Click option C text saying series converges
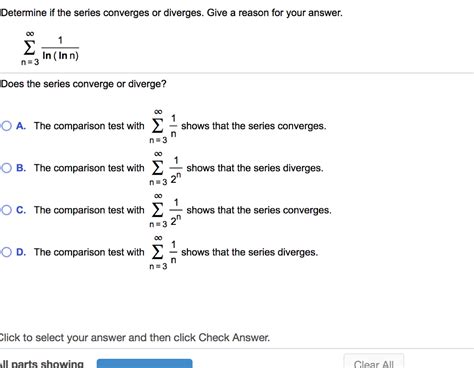This screenshot has width=474, height=368. pyautogui.click(x=259, y=210)
